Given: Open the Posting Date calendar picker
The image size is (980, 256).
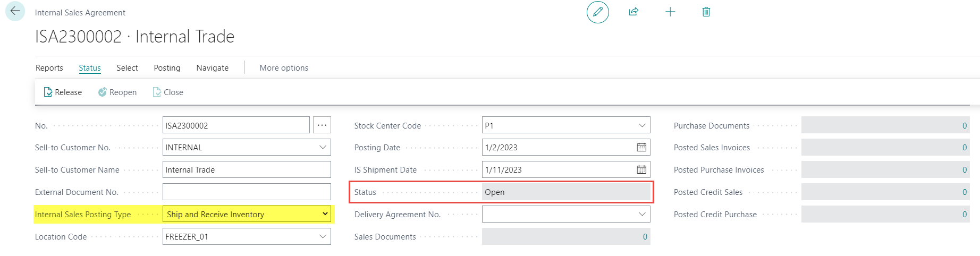Looking at the screenshot, I should pos(641,148).
